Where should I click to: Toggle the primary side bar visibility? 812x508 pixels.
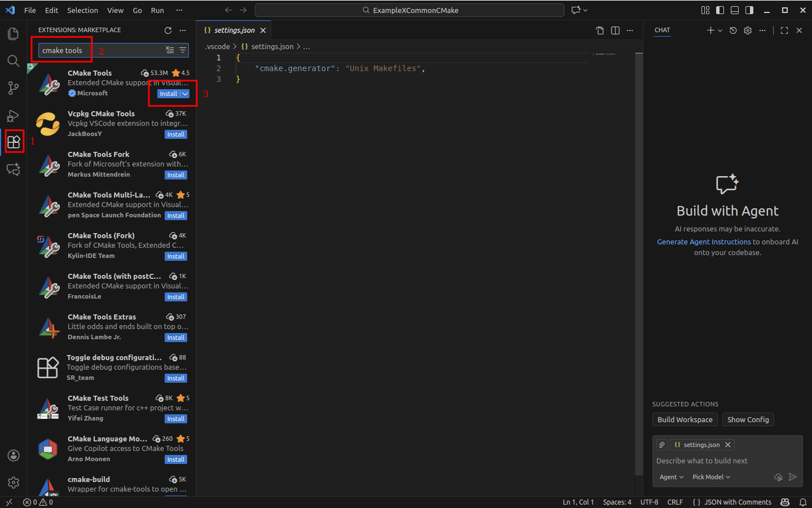[x=720, y=10]
